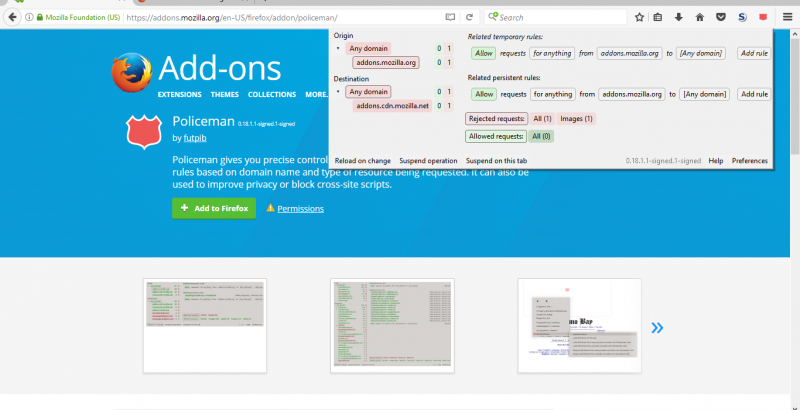The height and width of the screenshot is (410, 800).
Task: Click the green Add to Firefox button
Action: tap(214, 208)
